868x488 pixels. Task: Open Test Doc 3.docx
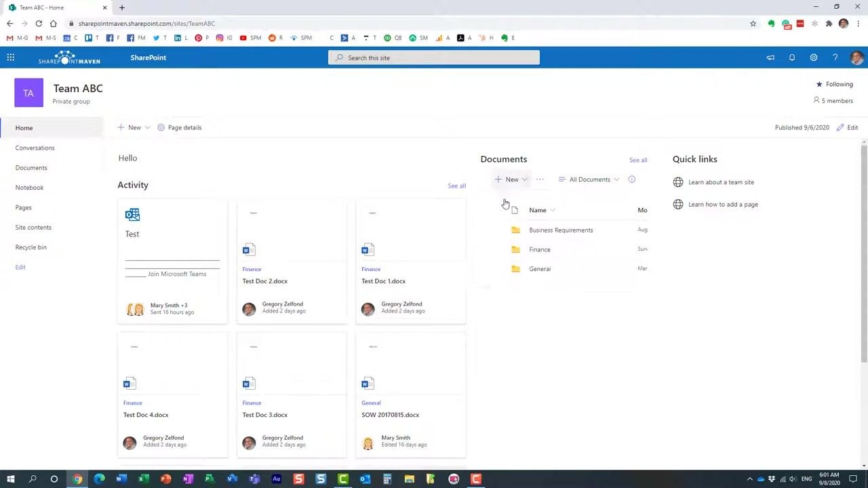coord(292,395)
